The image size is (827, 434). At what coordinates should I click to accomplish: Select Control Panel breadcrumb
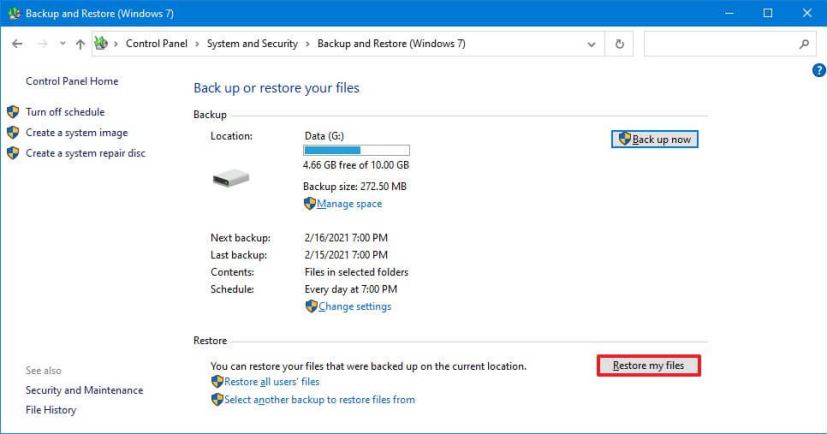(157, 44)
